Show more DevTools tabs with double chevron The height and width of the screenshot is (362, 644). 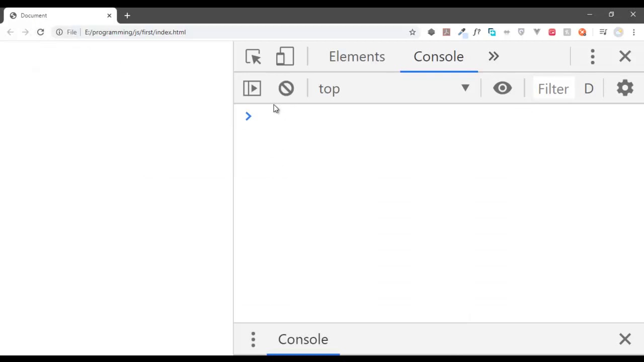494,56
